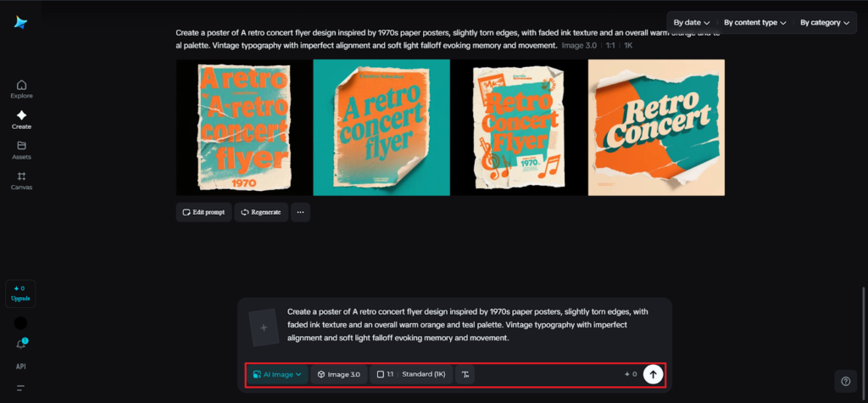Click the app logo at top left
This screenshot has width=868, height=403.
click(20, 23)
